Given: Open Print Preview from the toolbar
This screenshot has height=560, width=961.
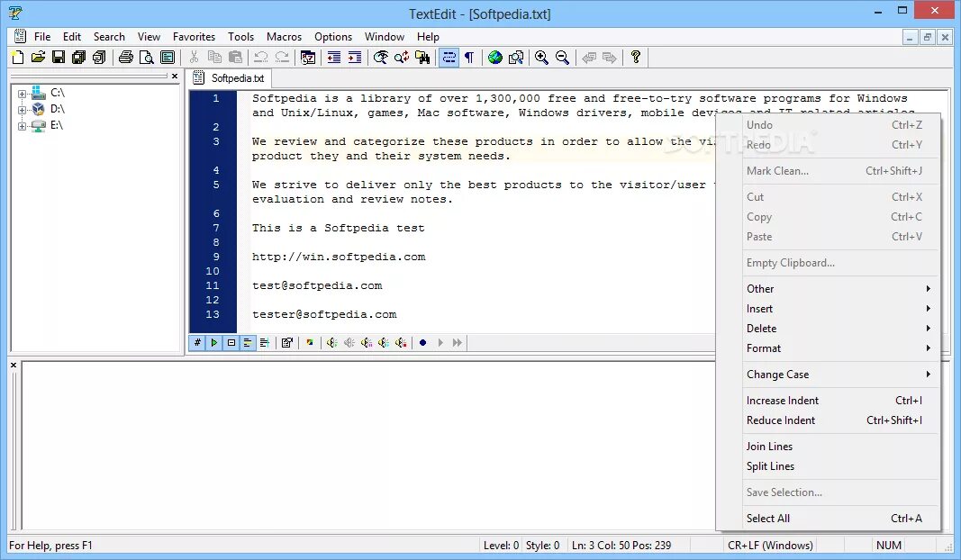Looking at the screenshot, I should 147,58.
